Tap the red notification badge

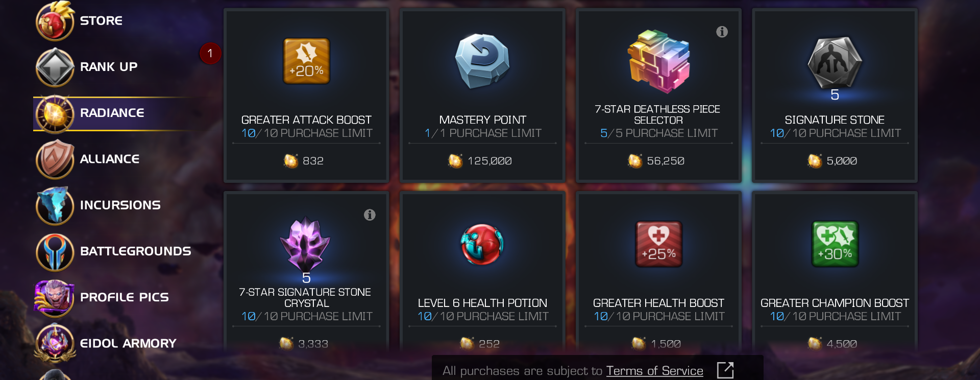[x=210, y=53]
